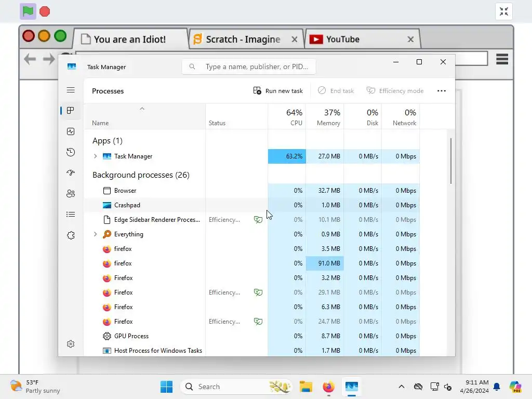Screen dimensions: 532x399
Task: Click the orange circle in fake browser
Action: pos(44,36)
